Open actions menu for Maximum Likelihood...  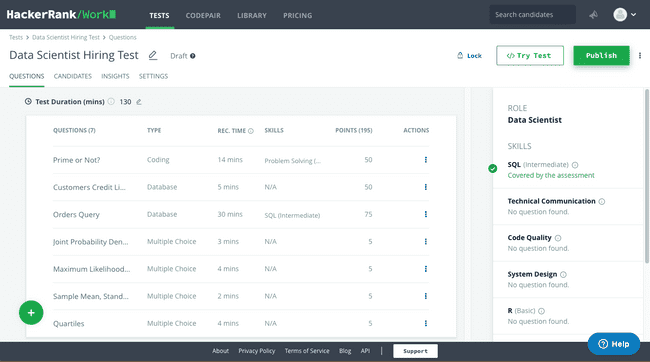coord(426,269)
